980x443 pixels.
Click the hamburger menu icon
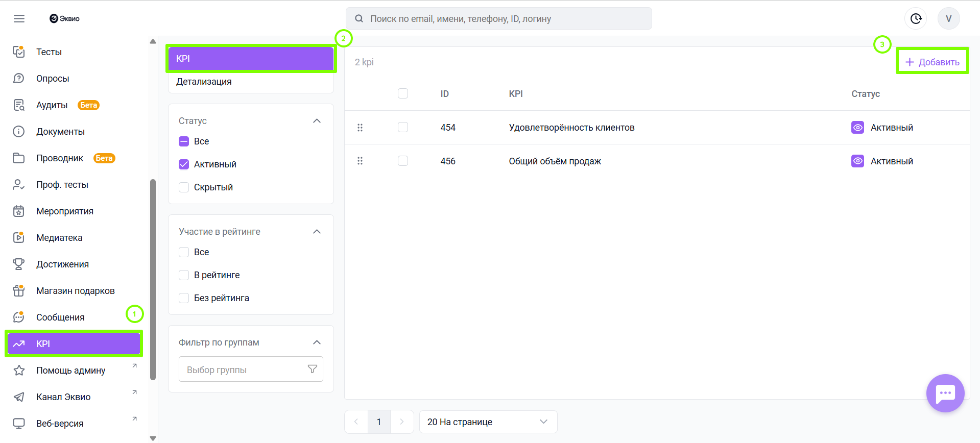19,19
